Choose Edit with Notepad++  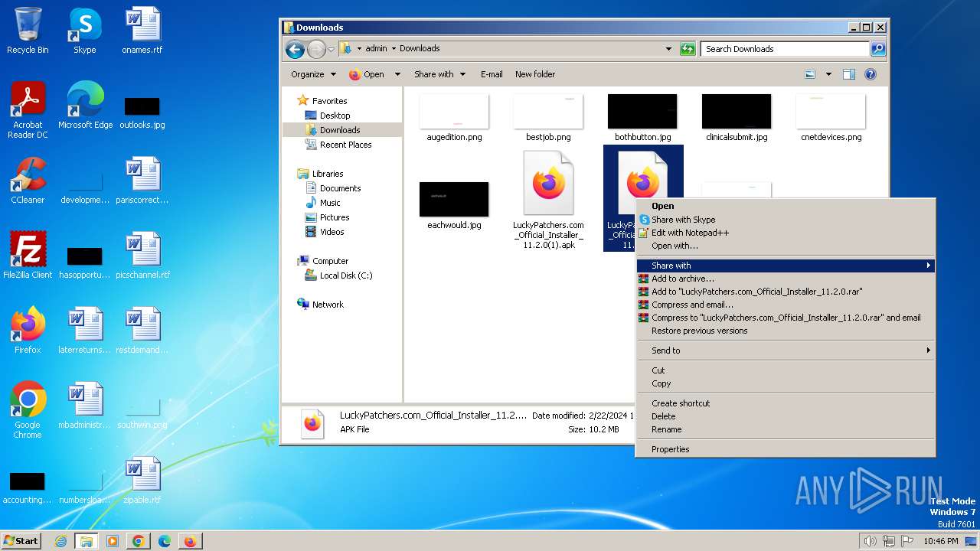point(786,233)
